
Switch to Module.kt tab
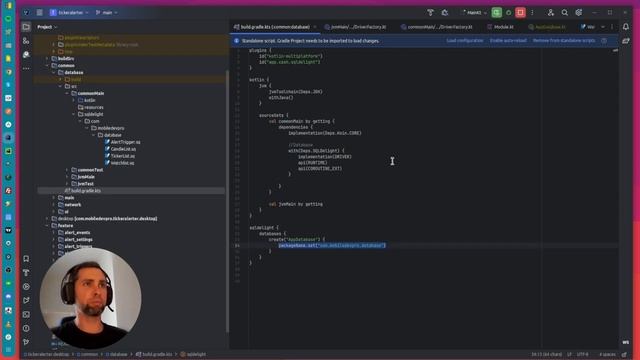tap(500, 27)
